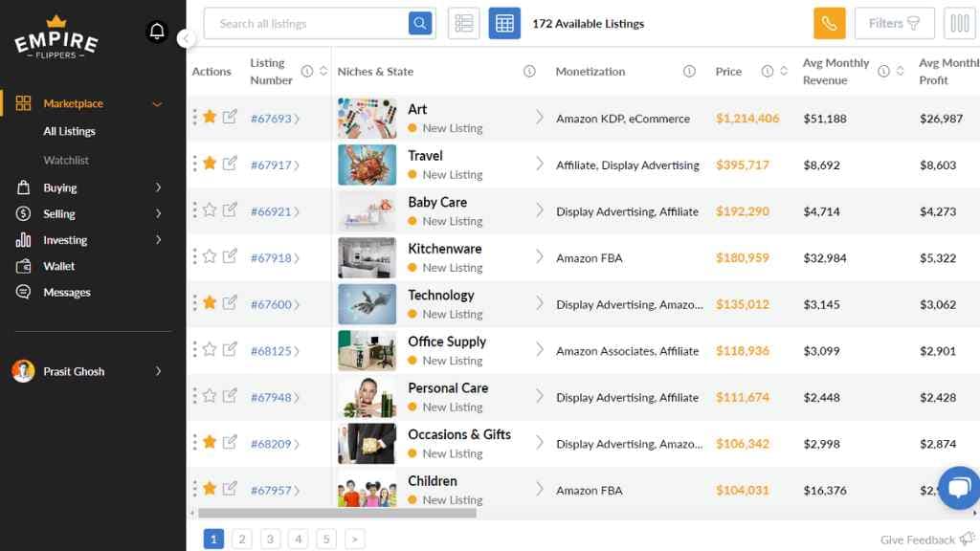Open the Messages icon in the sidebar
This screenshot has height=551, width=980.
[x=26, y=292]
